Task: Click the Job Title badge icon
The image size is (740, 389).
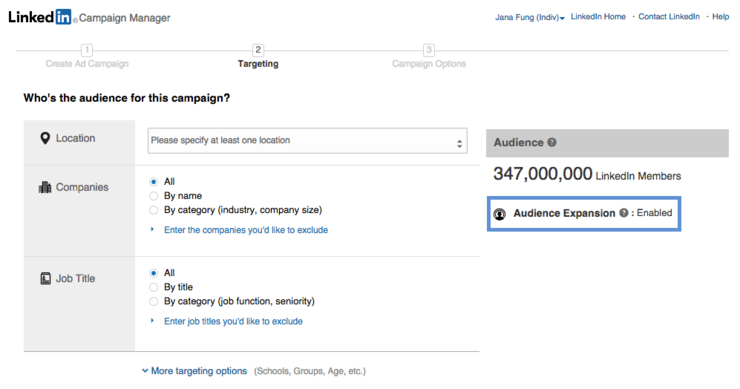Action: (45, 279)
